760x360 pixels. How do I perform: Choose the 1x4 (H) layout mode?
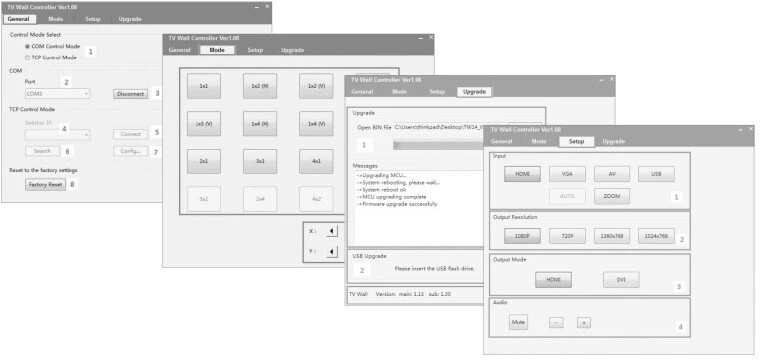tap(260, 124)
